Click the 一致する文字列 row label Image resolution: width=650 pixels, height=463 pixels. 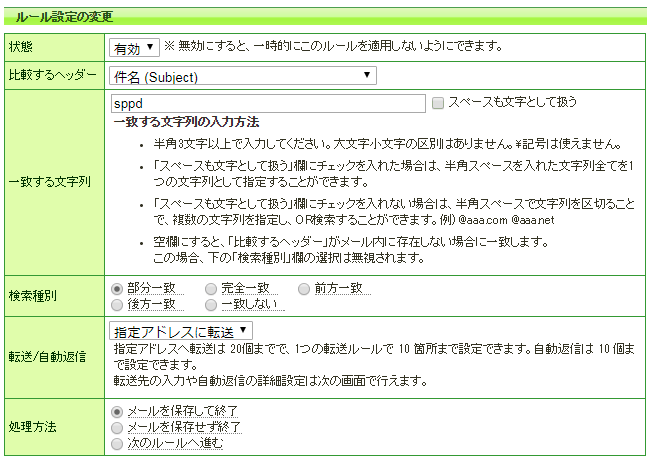click(x=50, y=181)
